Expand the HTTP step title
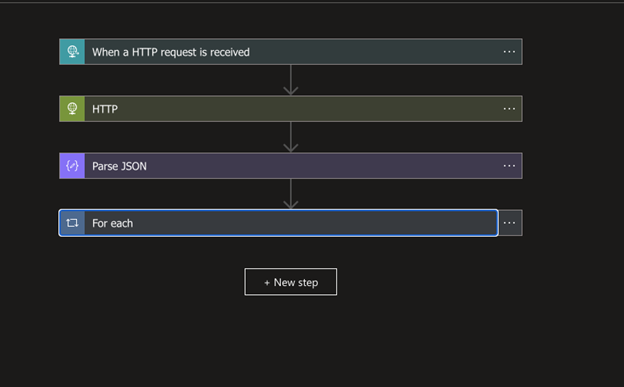The height and width of the screenshot is (387, 624). pos(105,109)
